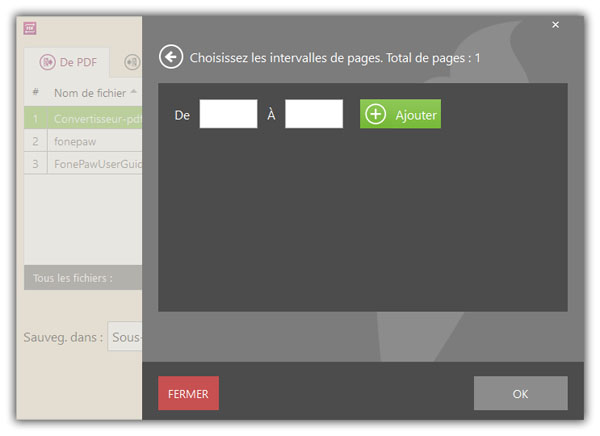Click the 'Sauveg. dans :' label
The image size is (600, 436).
pos(64,337)
